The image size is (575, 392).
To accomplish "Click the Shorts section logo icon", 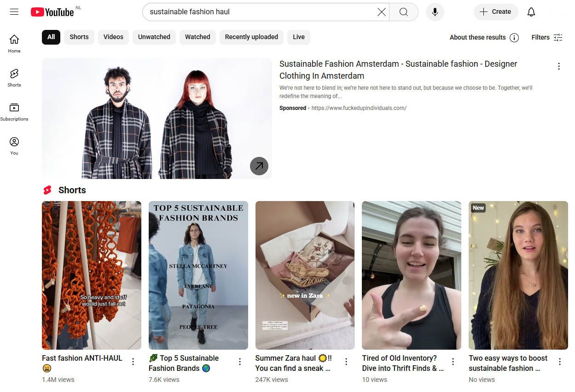I will pos(47,190).
